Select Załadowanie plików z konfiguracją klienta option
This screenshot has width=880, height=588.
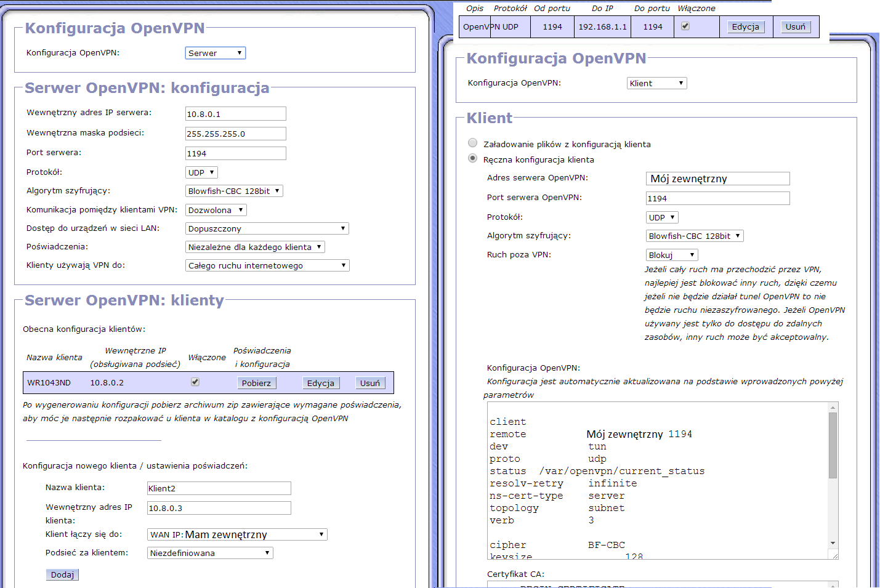473,143
